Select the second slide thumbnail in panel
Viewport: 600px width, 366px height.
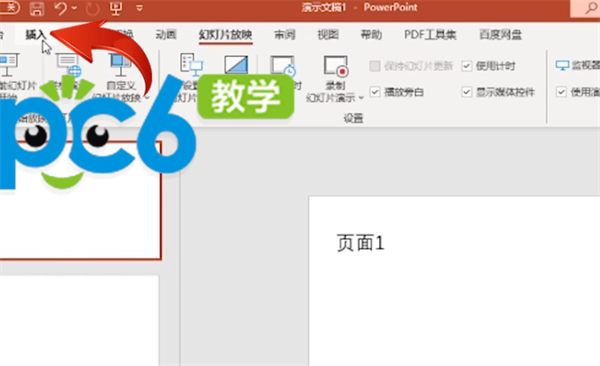click(79, 320)
